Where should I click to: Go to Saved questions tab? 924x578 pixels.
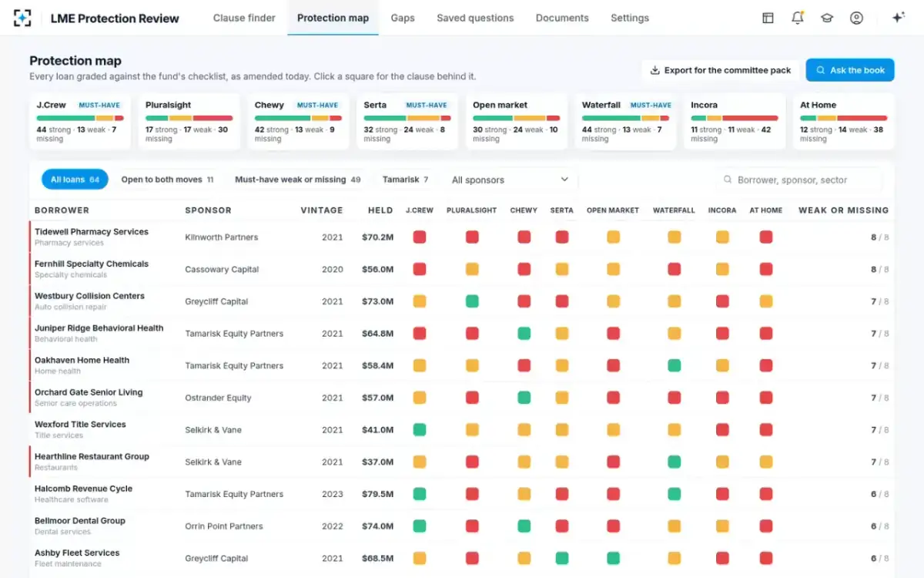click(475, 18)
